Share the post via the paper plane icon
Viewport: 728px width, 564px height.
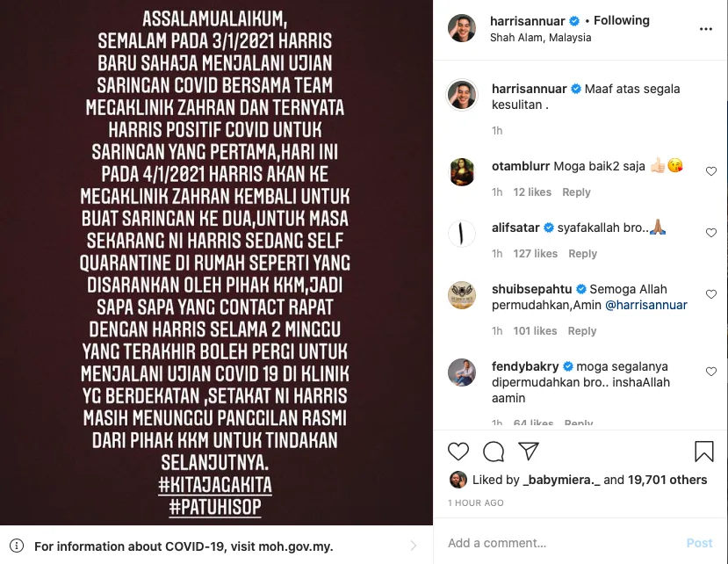pos(529,451)
